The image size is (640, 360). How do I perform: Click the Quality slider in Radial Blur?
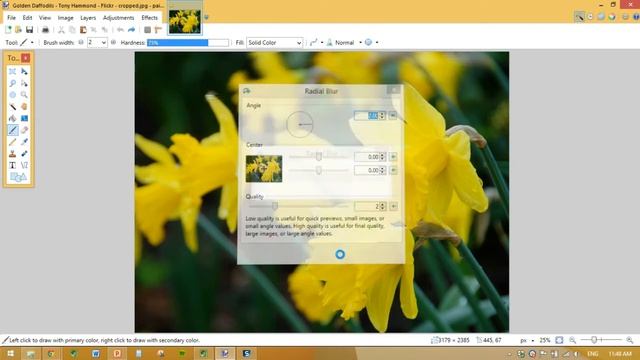[x=299, y=206]
